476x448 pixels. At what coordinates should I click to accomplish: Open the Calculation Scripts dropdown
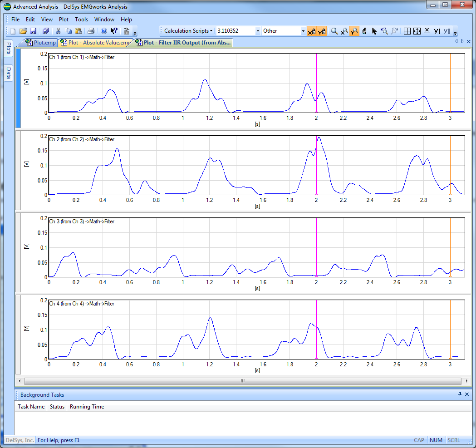coord(188,31)
